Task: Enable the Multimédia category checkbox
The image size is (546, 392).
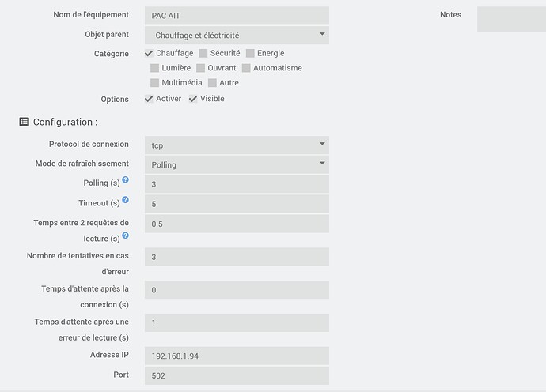Action: pos(155,83)
